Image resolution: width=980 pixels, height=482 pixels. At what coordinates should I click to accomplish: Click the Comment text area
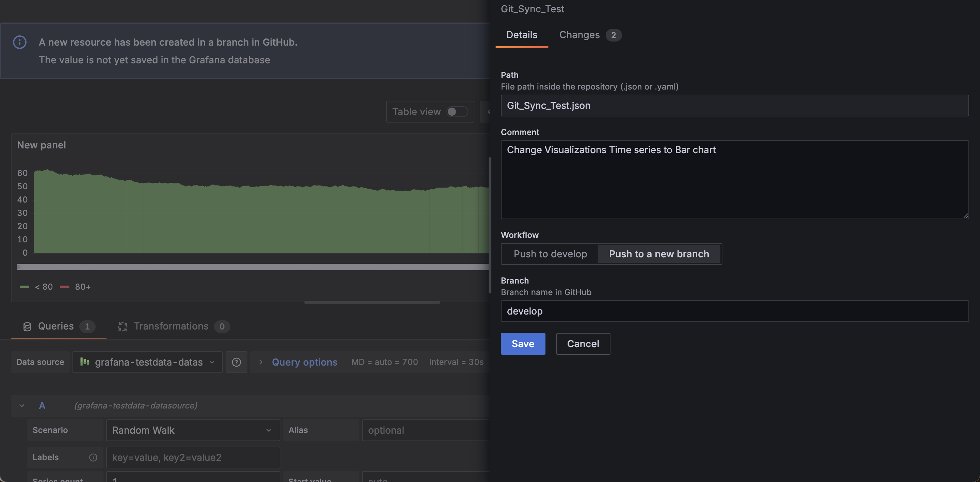click(x=735, y=180)
